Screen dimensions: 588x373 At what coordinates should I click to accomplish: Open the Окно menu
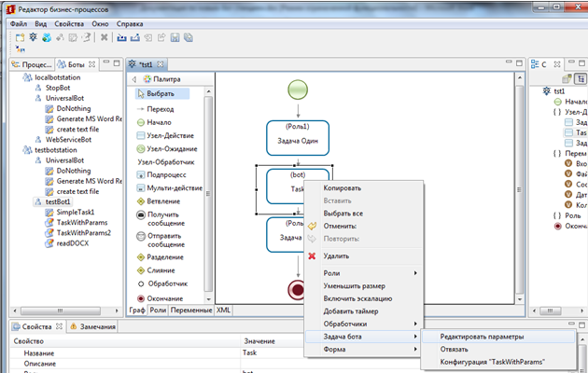100,24
